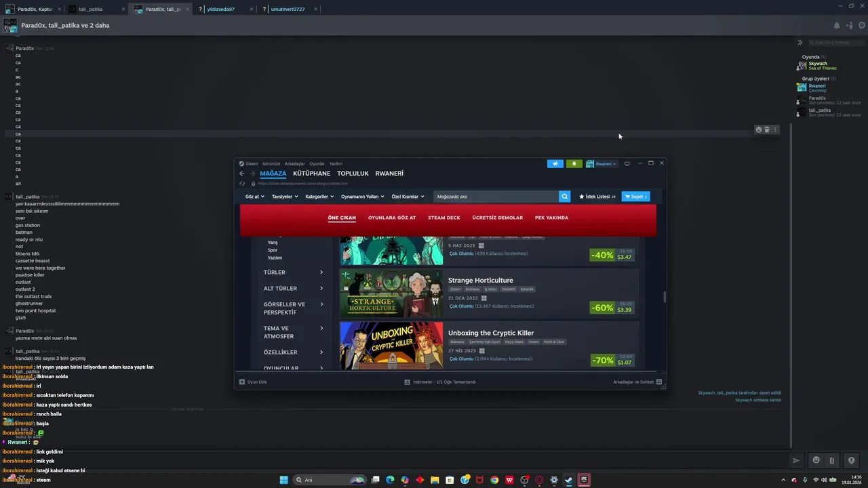
Task: Go forward in Steam store navigation
Action: (x=252, y=174)
